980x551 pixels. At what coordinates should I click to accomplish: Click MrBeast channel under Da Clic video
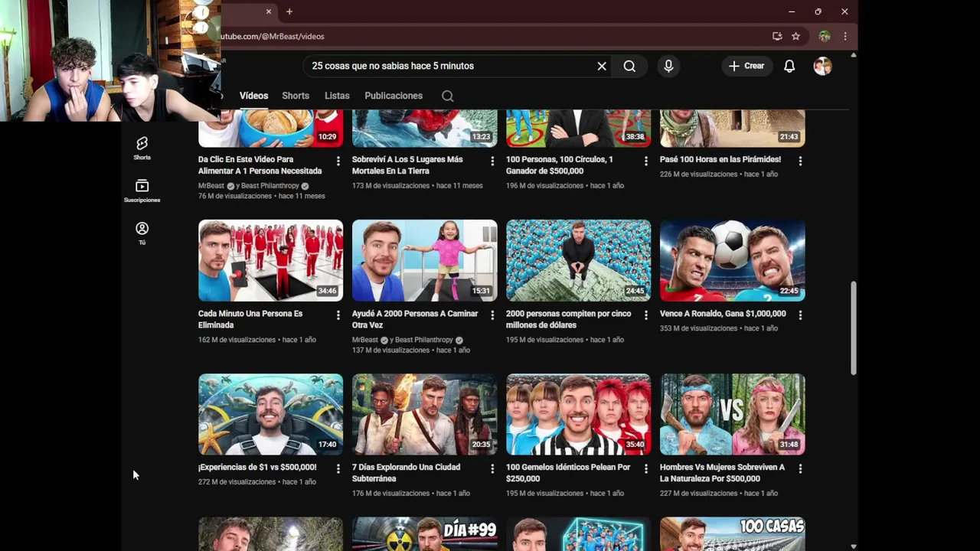pos(211,186)
